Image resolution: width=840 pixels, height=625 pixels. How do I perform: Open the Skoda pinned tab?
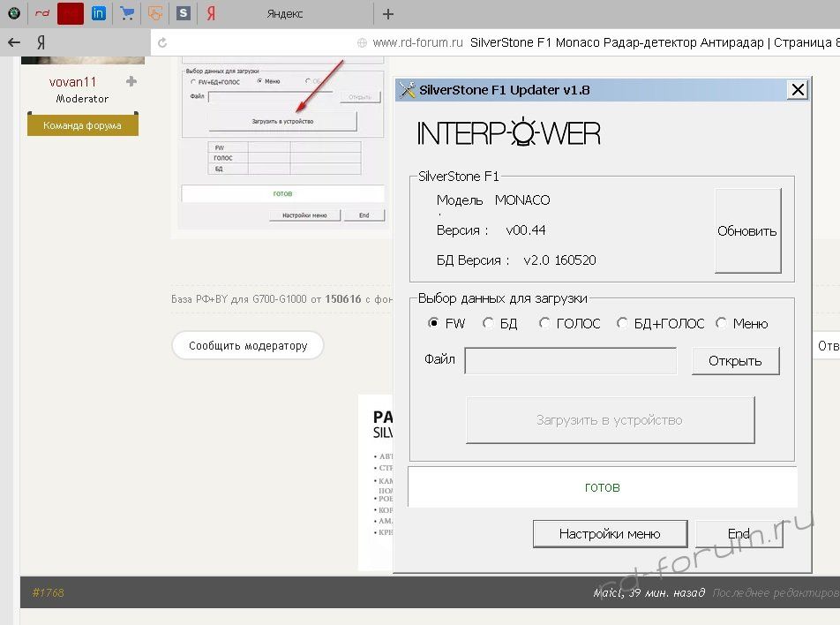point(13,13)
